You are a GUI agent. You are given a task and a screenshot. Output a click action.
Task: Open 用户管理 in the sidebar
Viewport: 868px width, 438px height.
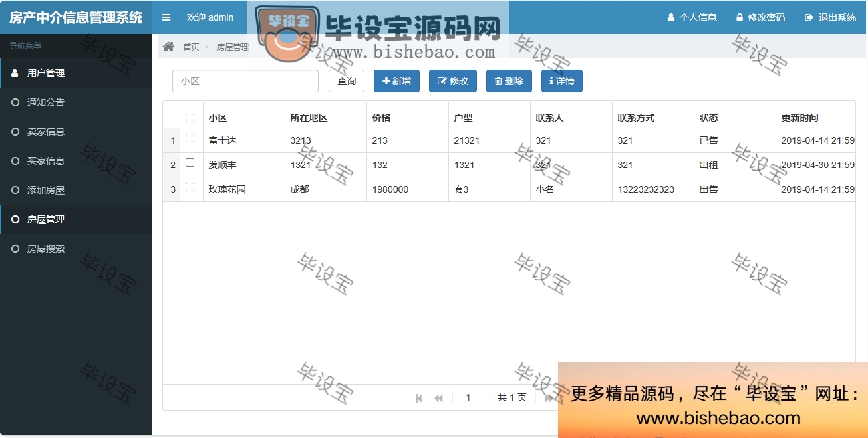(x=76, y=73)
